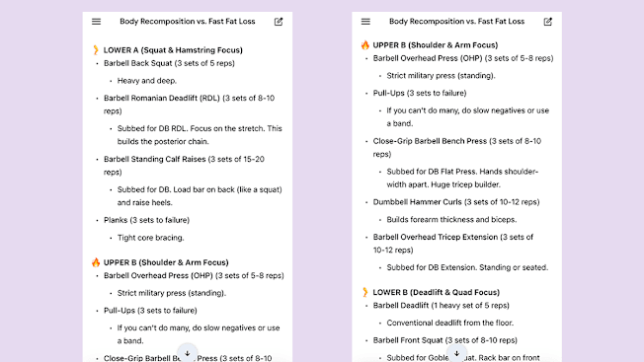Click the 'Subbed for DB RDL' note
Image resolution: width=644 pixels, height=362 pixels.
(200, 135)
